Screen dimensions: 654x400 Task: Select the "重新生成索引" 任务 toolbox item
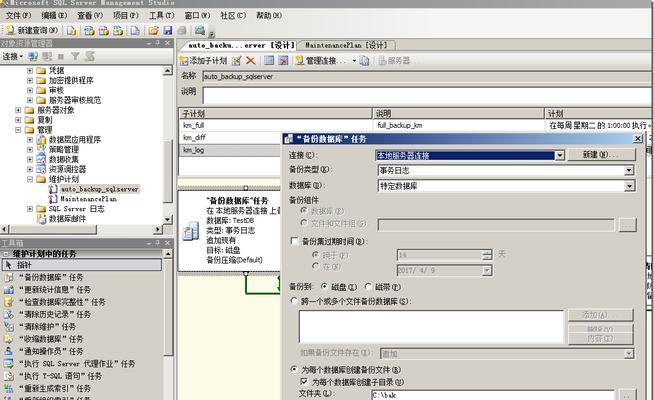55,388
